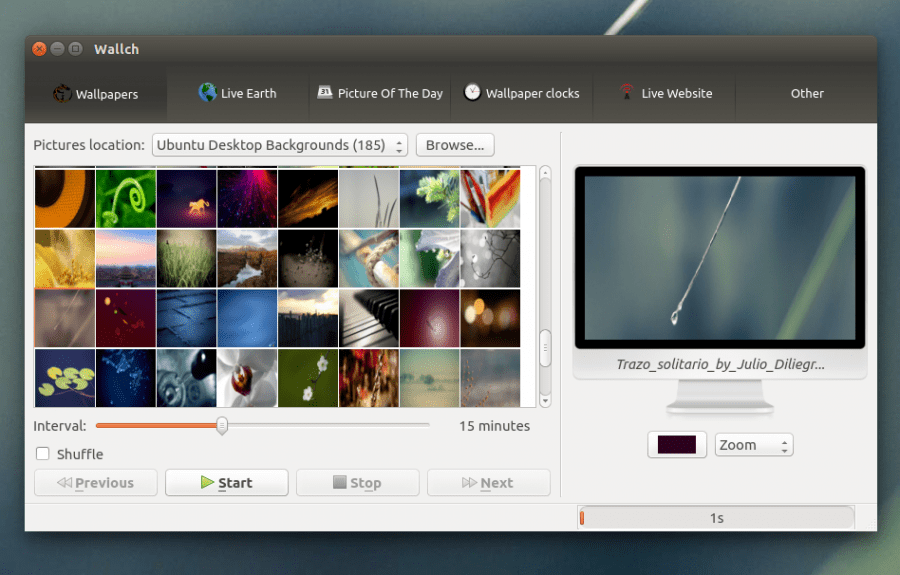The height and width of the screenshot is (575, 900).
Task: Select the pink sunset skyline thumbnail
Action: click(126, 259)
